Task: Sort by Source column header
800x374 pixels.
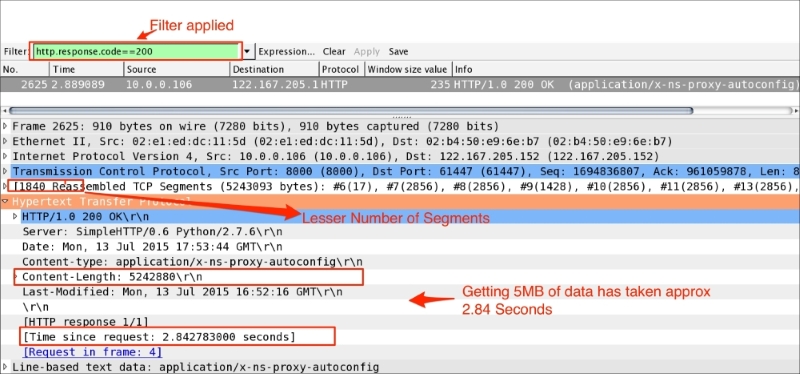Action: pos(177,69)
